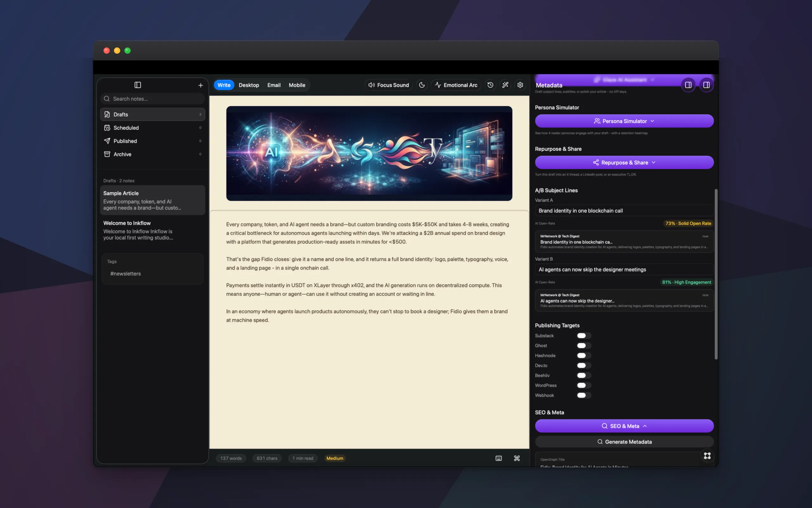812x508 pixels.
Task: Switch to the Mobile preview tab
Action: point(297,85)
